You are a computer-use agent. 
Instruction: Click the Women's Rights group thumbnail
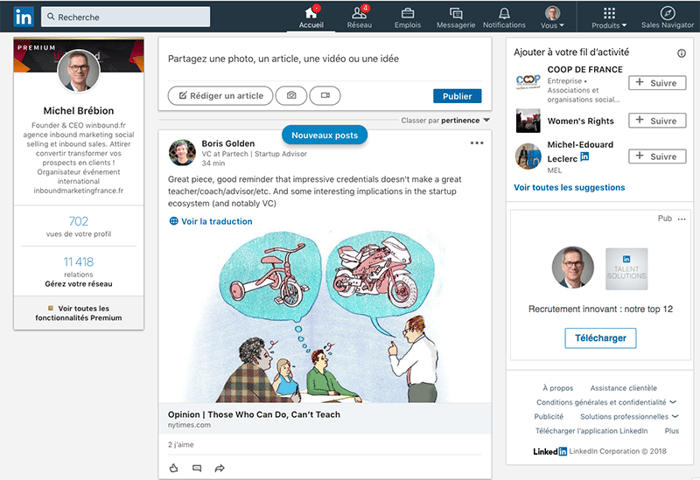click(528, 121)
